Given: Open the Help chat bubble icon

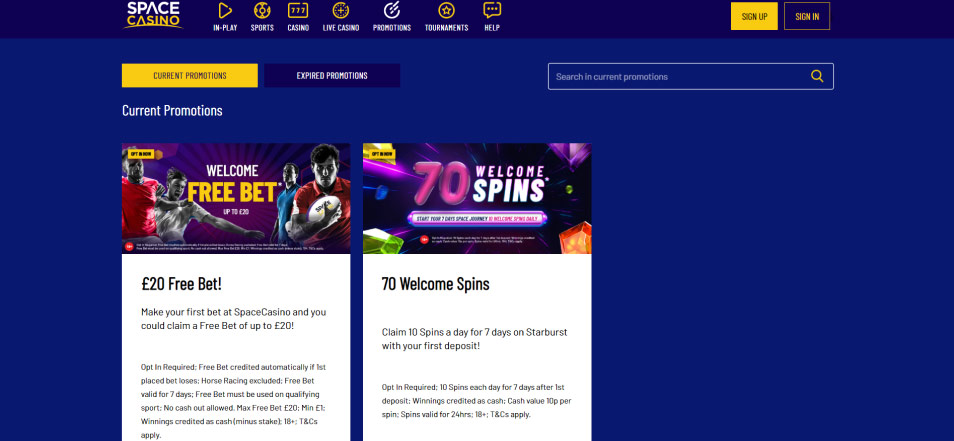Looking at the screenshot, I should point(492,10).
